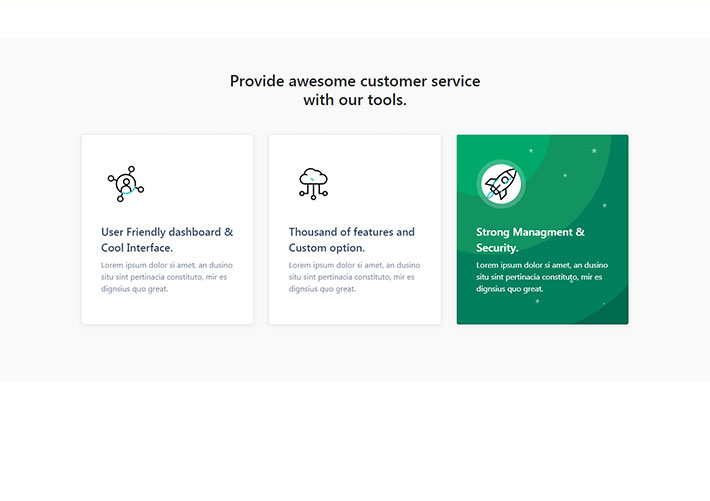
Task: Click the cloud network features icon
Action: click(x=313, y=183)
